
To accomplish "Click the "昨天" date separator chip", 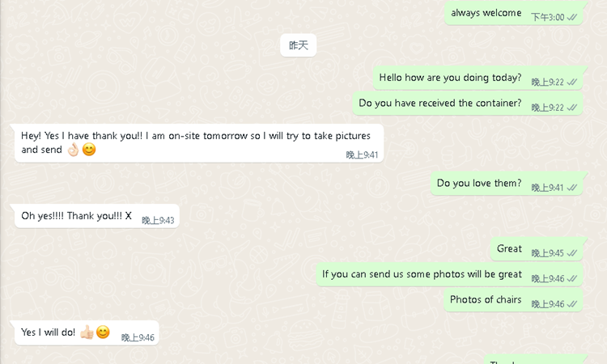I will (x=299, y=45).
